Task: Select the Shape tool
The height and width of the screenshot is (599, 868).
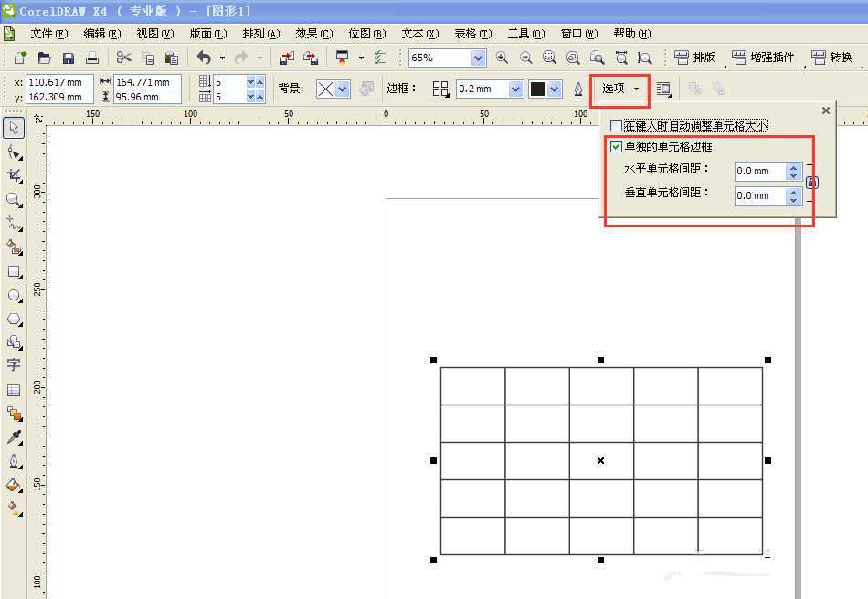Action: 14,153
